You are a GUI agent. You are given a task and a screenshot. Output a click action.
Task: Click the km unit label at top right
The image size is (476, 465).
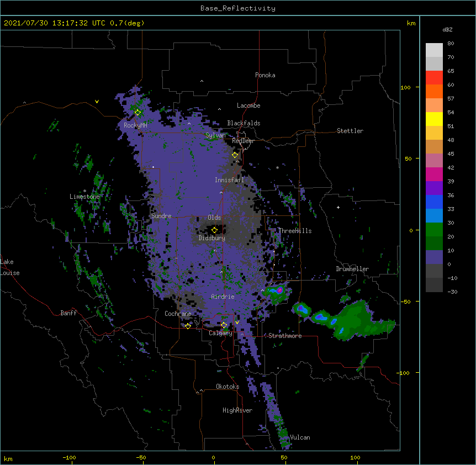point(411,23)
